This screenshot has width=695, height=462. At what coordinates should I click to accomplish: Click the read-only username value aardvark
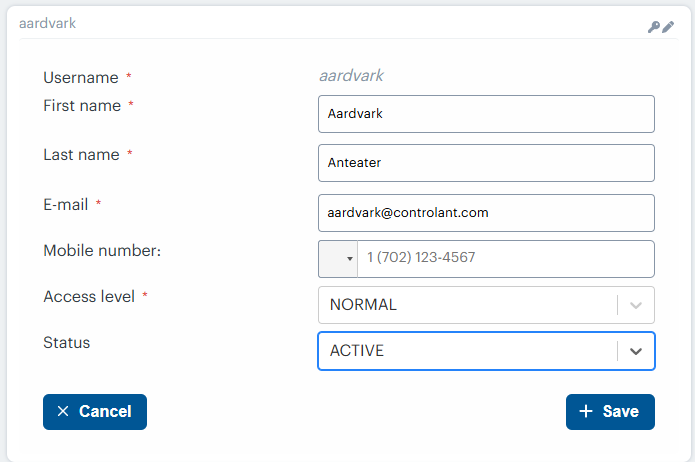(351, 76)
